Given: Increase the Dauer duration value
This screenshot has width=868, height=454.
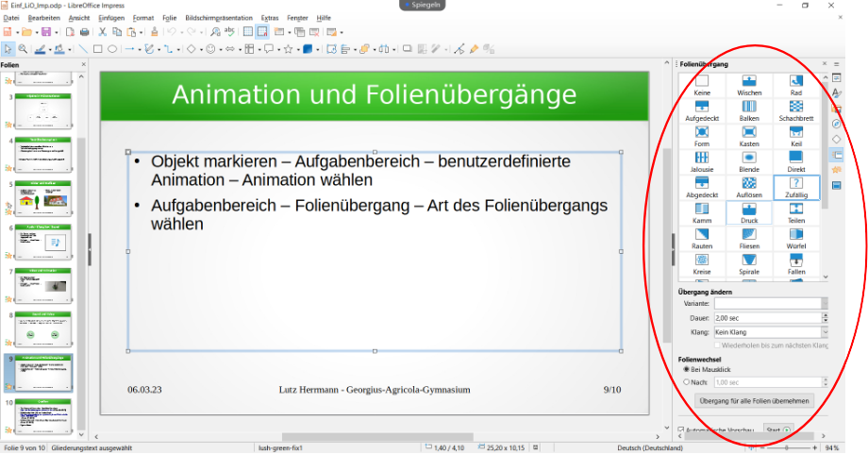Looking at the screenshot, I should click(826, 315).
